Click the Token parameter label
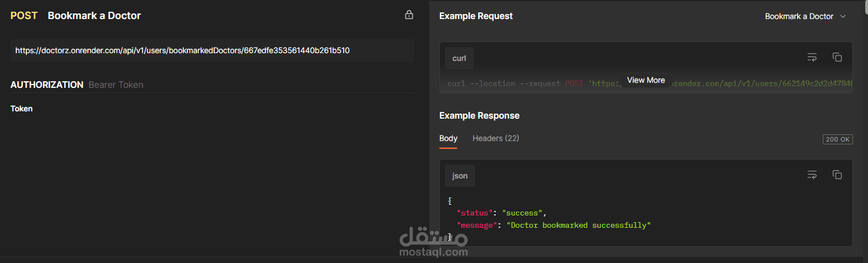The image size is (868, 263). tap(22, 109)
